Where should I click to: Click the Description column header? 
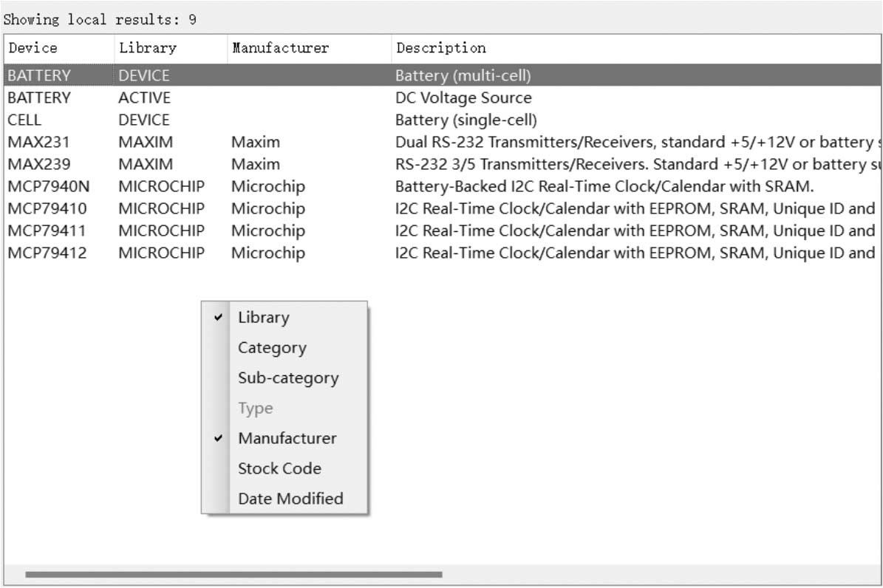pos(441,48)
